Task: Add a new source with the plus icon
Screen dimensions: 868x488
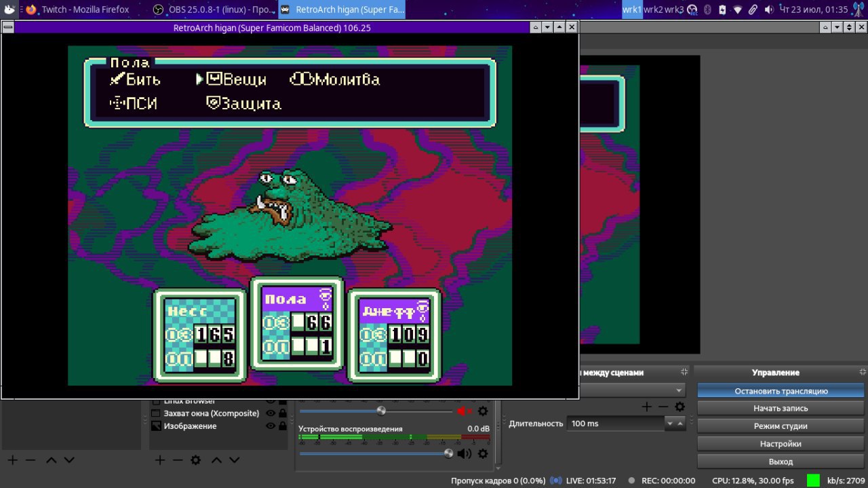Action: [x=160, y=459]
